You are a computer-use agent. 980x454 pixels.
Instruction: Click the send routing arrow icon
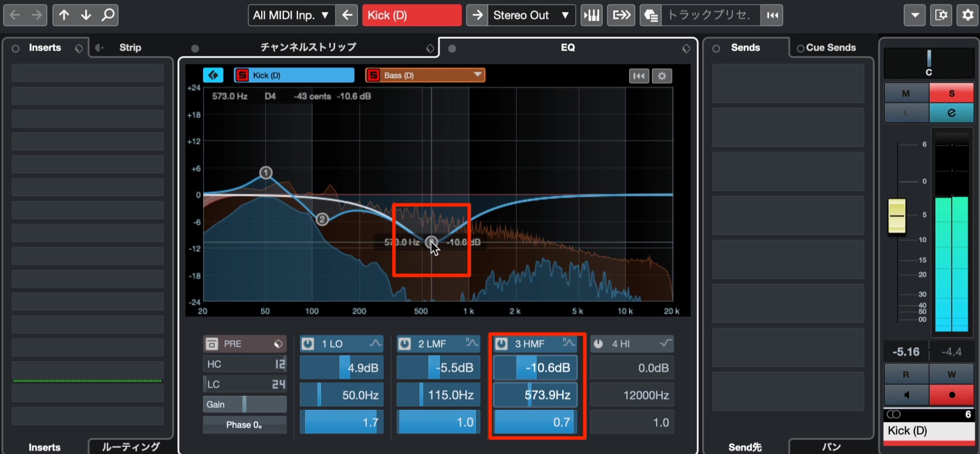coord(621,15)
